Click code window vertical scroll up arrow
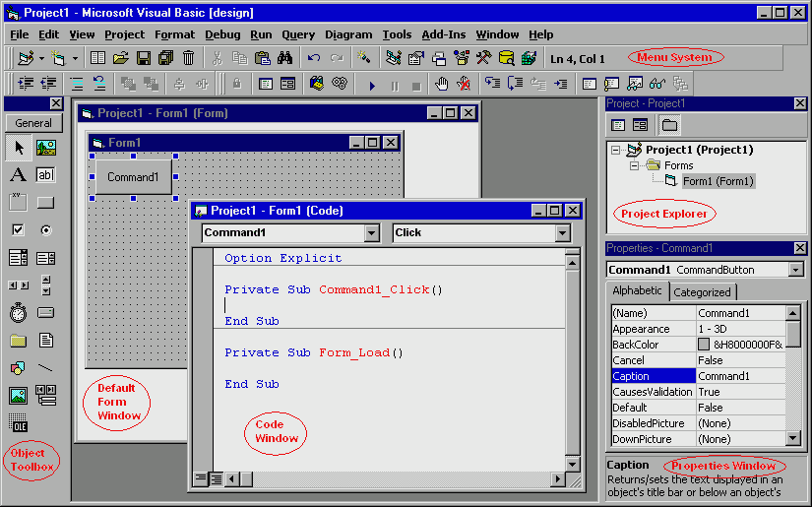The height and width of the screenshot is (507, 812). click(x=572, y=263)
